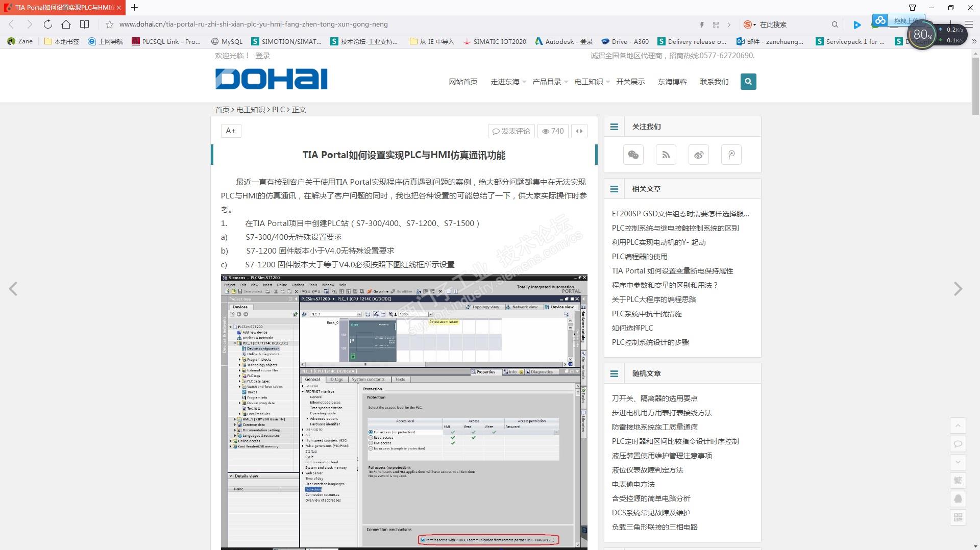Open related article PLC编程器的使用
The width and height of the screenshot is (980, 550).
[x=640, y=257]
